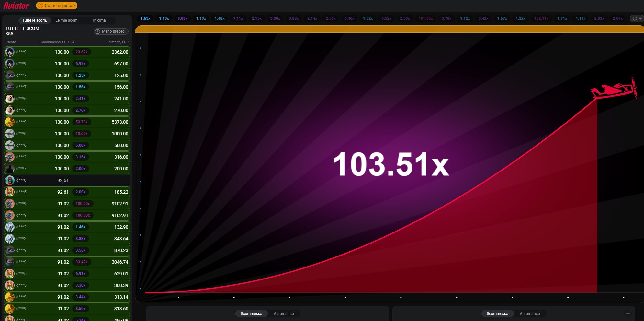Switch to the Le mie scom. tab

(67, 20)
